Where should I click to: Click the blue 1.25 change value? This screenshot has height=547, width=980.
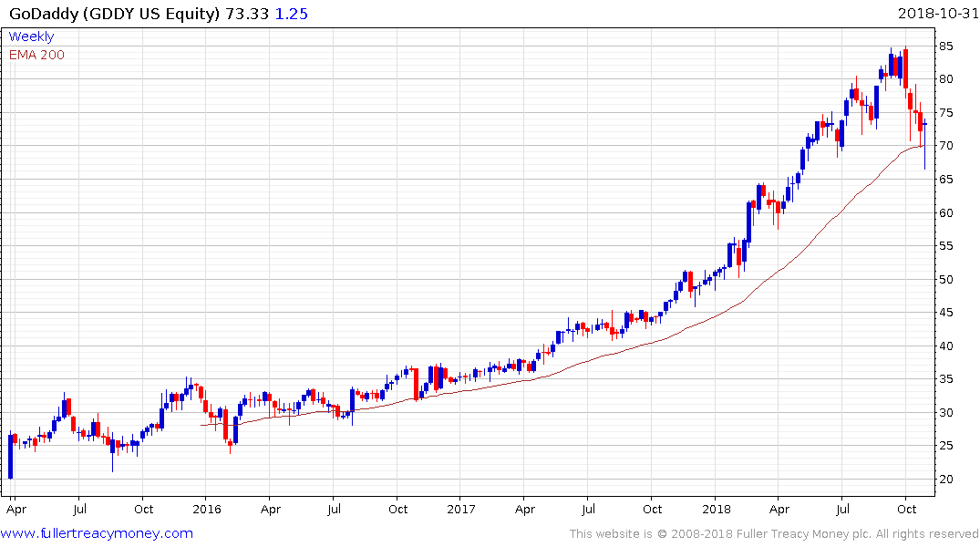pos(292,14)
